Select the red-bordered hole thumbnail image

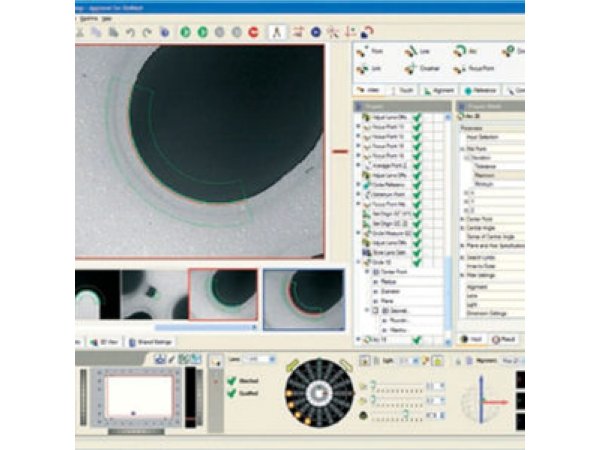pos(220,294)
